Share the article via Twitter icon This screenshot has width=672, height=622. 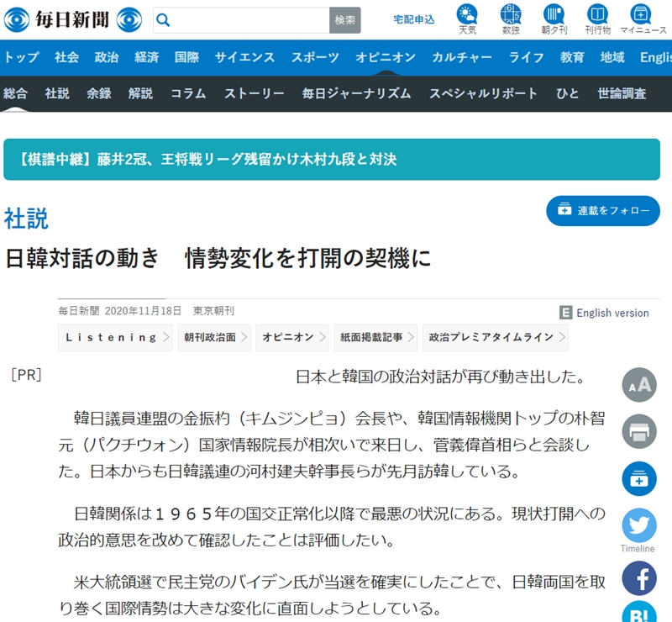[638, 526]
